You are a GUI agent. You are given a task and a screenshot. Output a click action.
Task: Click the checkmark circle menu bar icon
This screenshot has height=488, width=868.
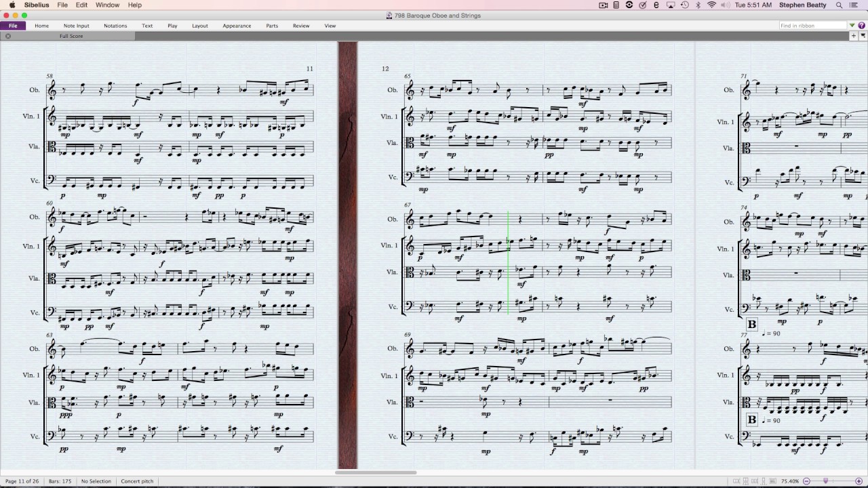coord(642,5)
